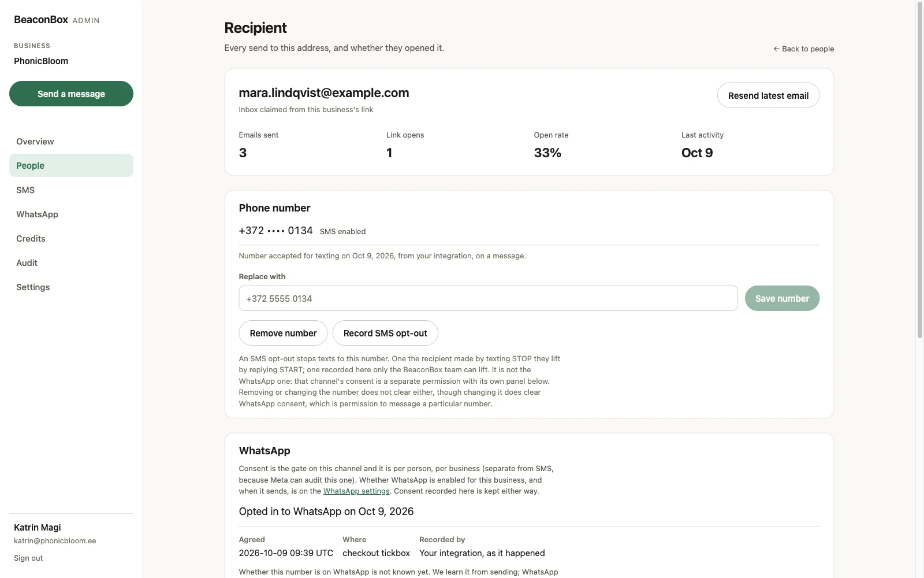
Task: Click the Phone number section heading
Action: click(x=274, y=208)
